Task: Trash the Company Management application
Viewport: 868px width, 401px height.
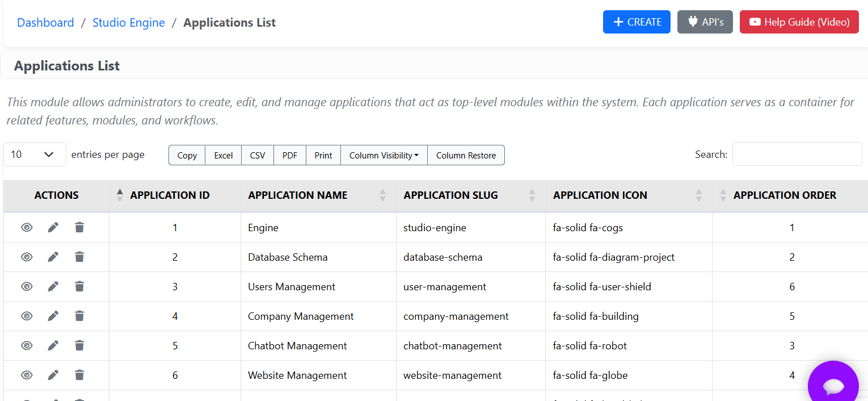Action: coord(79,316)
